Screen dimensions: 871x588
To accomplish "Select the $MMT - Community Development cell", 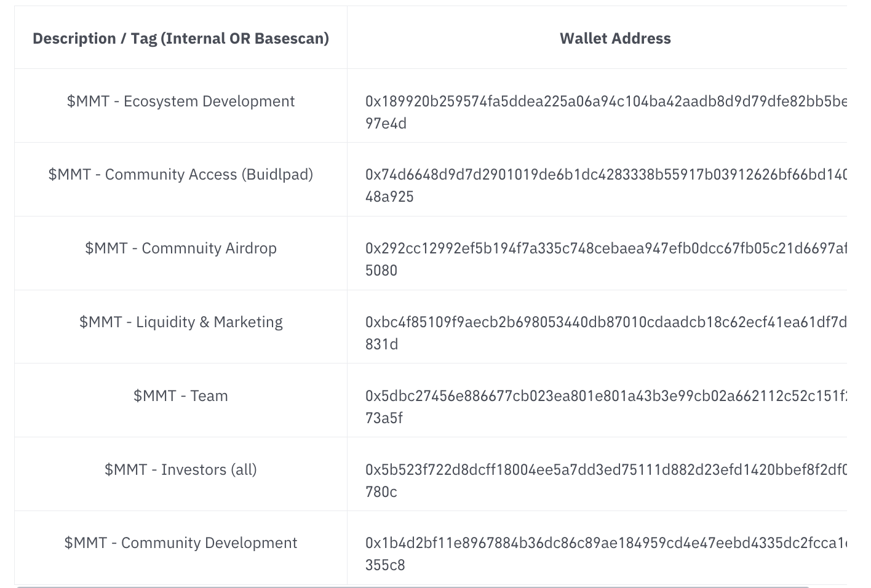I will tap(181, 543).
